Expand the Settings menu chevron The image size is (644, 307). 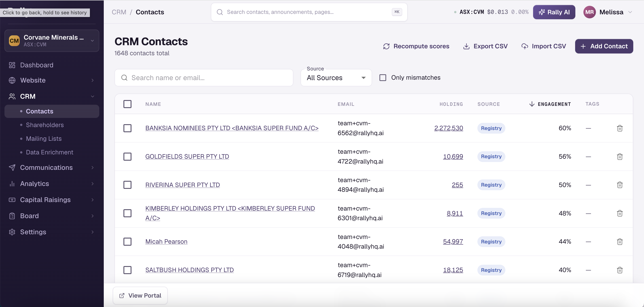pos(93,232)
